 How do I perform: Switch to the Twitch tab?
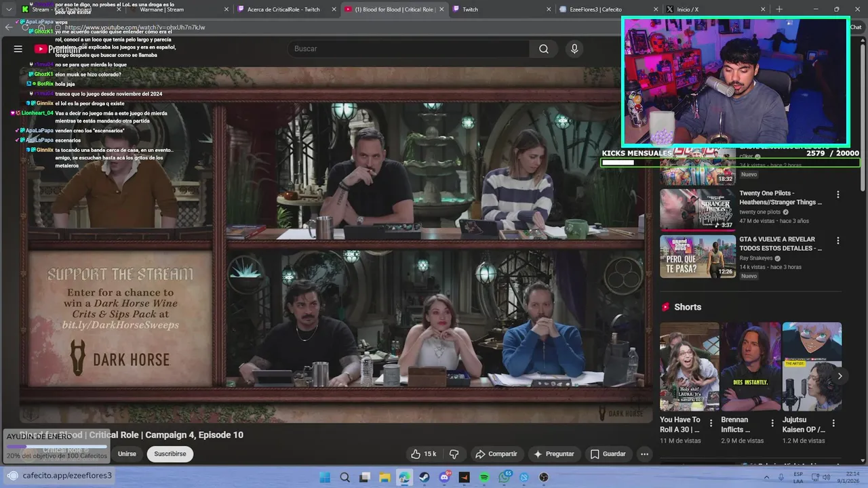click(502, 9)
